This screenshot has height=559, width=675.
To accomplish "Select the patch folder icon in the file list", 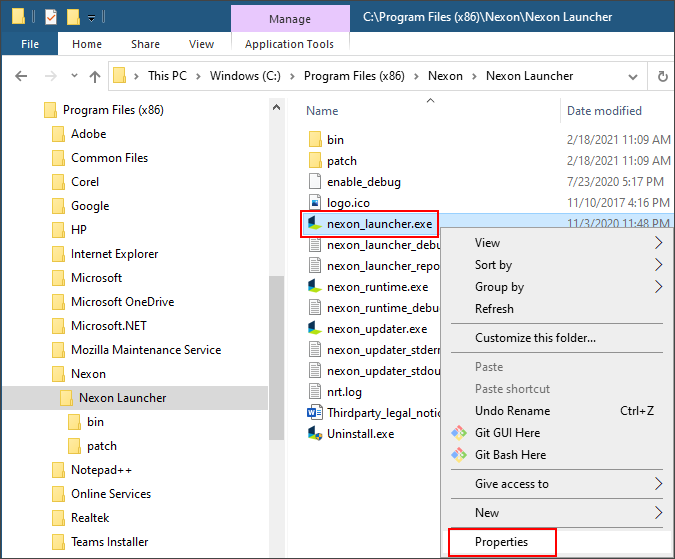I will [315, 161].
